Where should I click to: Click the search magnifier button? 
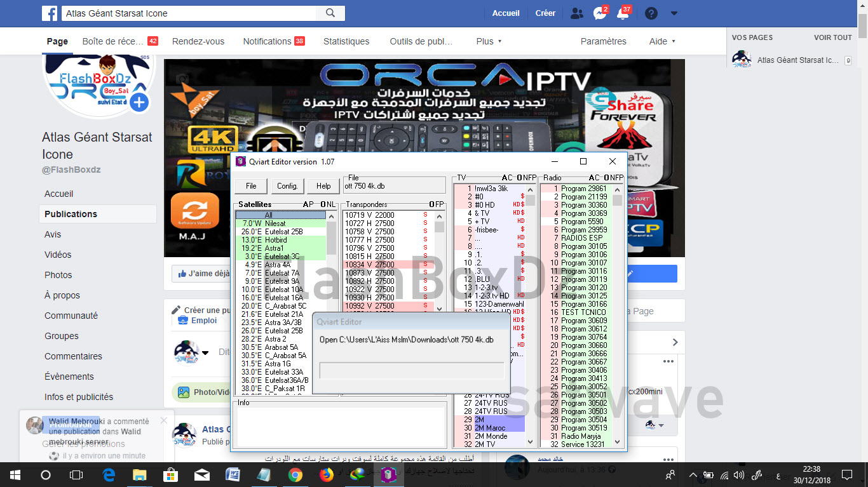[x=330, y=13]
